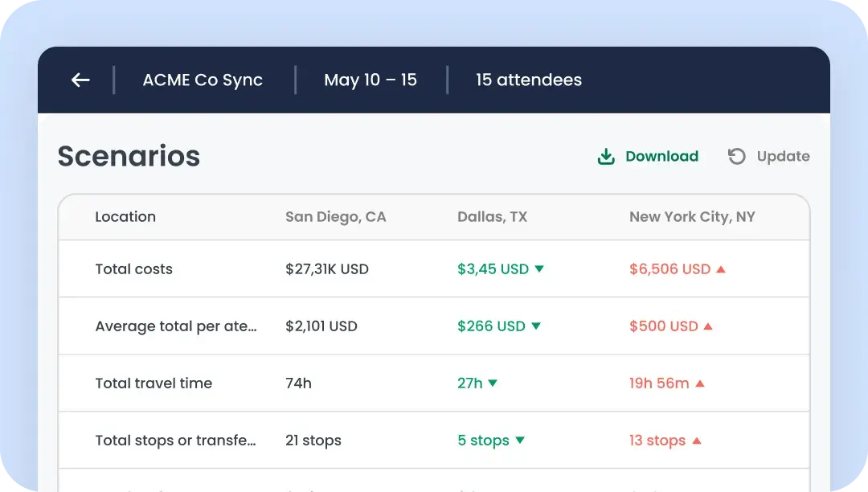Select the New York City, NY column header
Viewport: 868px width, 492px height.
point(692,217)
